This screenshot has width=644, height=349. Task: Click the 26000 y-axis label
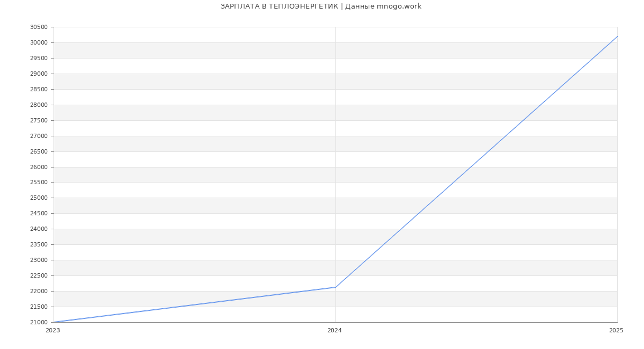coord(39,167)
